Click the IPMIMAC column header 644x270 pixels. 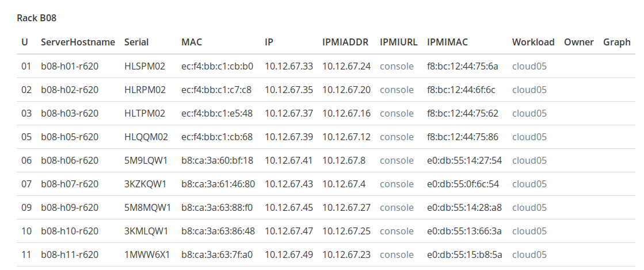(447, 42)
